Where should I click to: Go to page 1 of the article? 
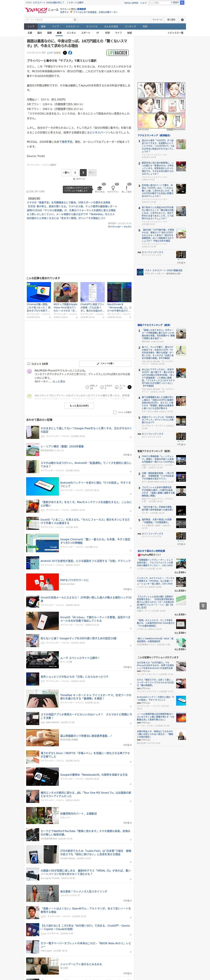tap(75, 172)
